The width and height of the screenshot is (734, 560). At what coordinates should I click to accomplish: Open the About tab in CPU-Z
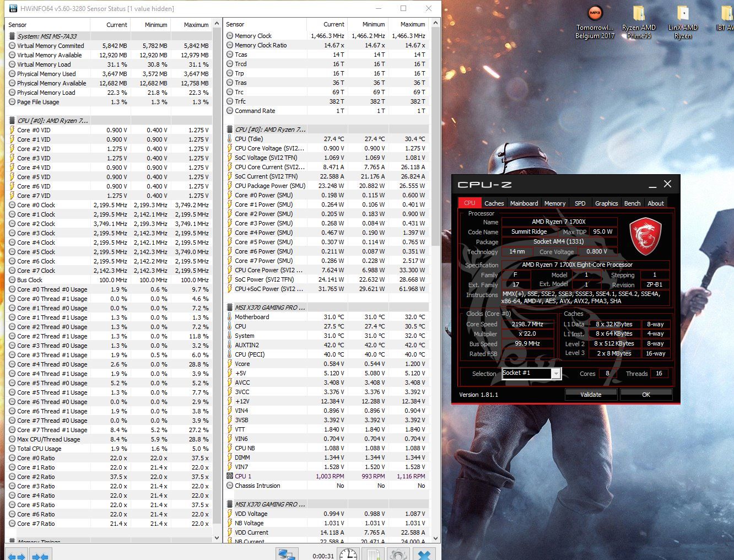(x=656, y=203)
